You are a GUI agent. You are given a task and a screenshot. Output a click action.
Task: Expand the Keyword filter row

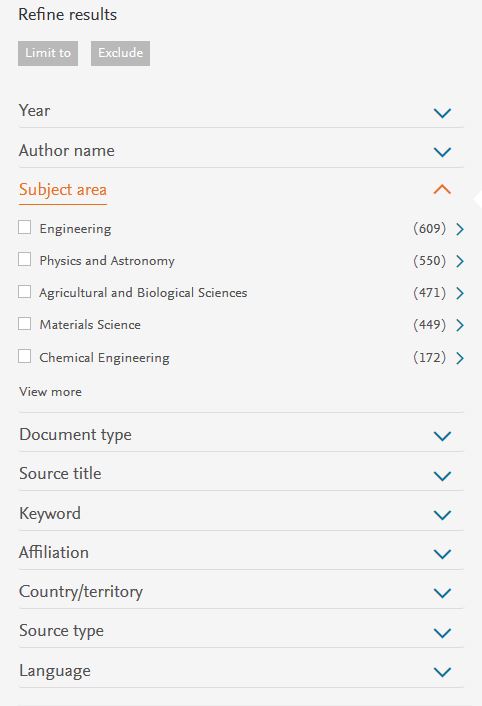tap(241, 514)
